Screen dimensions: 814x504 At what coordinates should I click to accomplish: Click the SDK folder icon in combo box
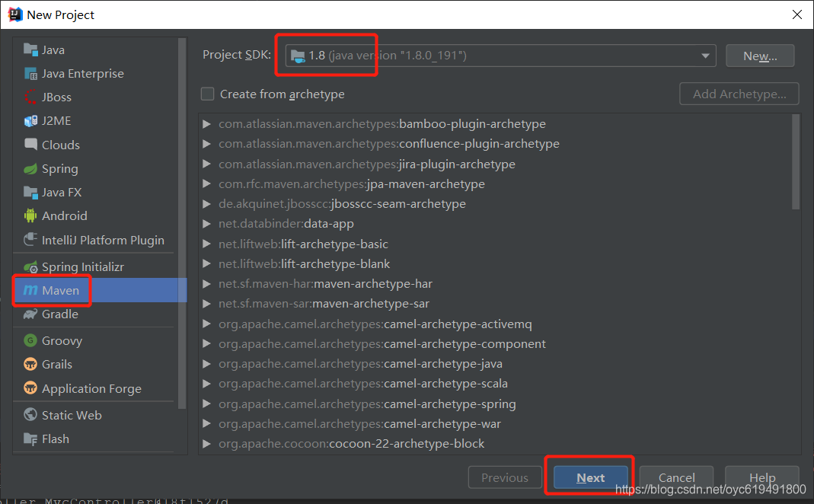pyautogui.click(x=298, y=56)
